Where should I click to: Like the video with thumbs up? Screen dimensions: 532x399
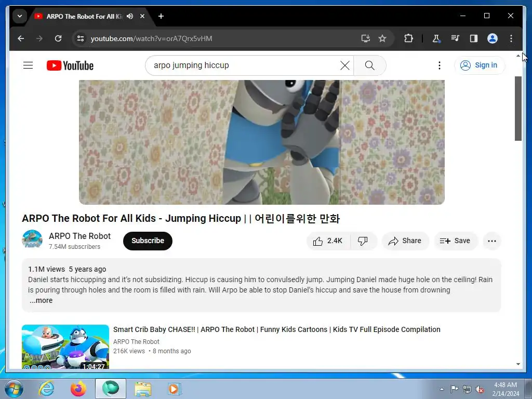[x=328, y=241]
